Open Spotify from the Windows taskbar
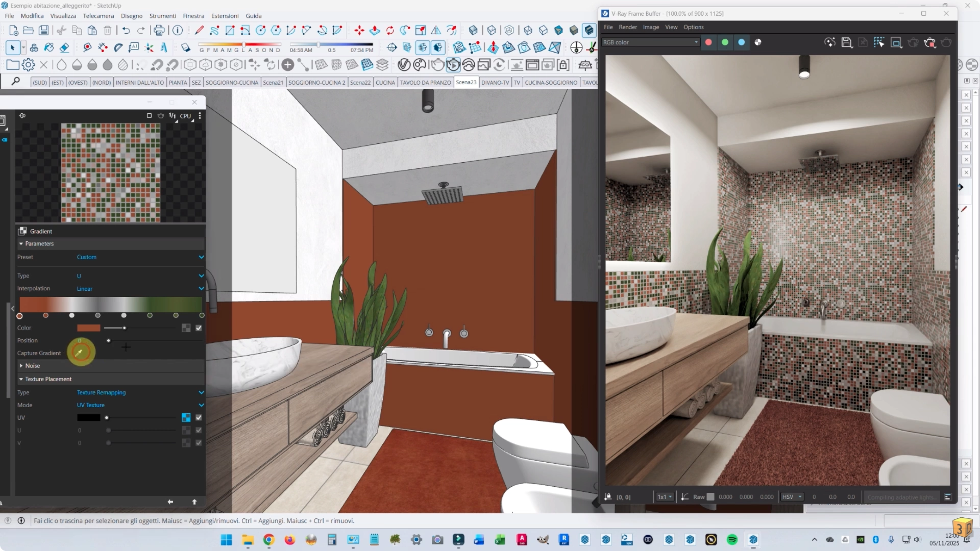The height and width of the screenshot is (551, 980). (732, 540)
